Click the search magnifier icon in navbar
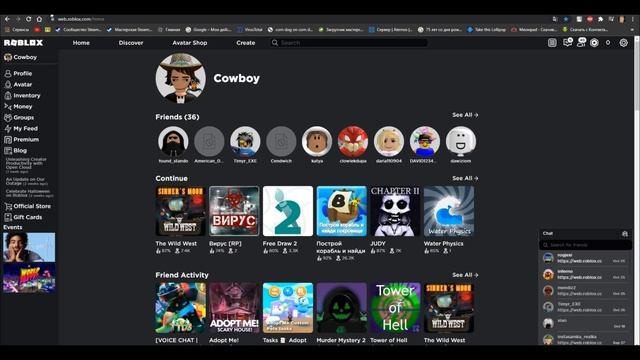The width and height of the screenshot is (640, 360). coord(275,43)
